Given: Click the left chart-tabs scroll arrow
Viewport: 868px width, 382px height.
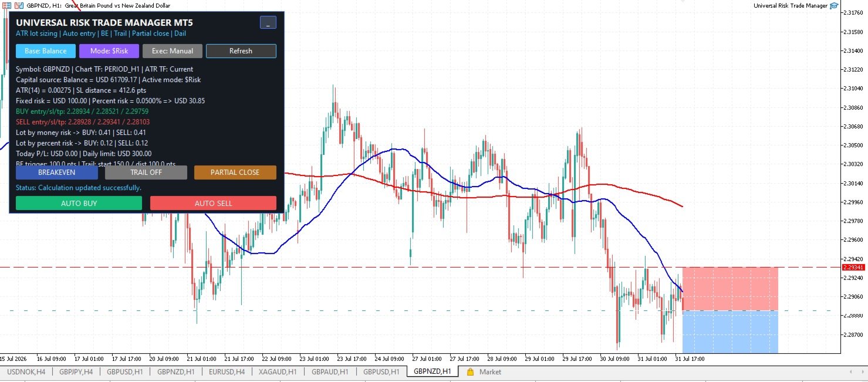Looking at the screenshot, I should 851,371.
